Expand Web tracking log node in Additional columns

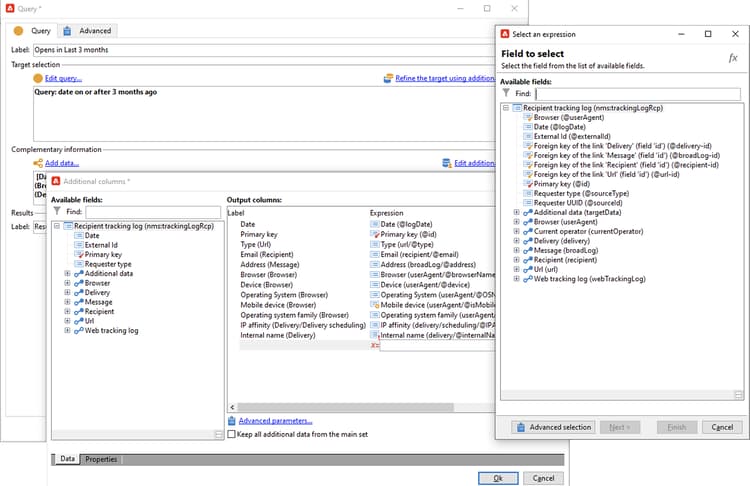[67, 331]
